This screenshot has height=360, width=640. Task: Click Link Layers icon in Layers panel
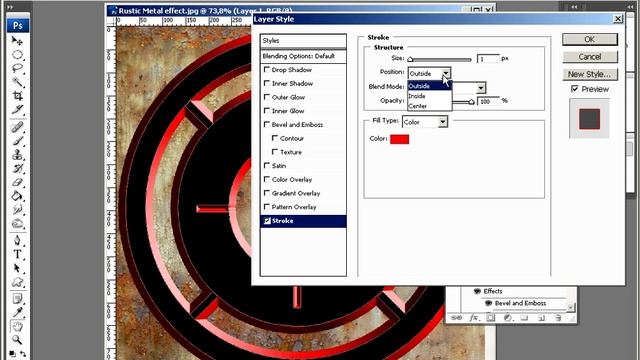pyautogui.click(x=457, y=317)
